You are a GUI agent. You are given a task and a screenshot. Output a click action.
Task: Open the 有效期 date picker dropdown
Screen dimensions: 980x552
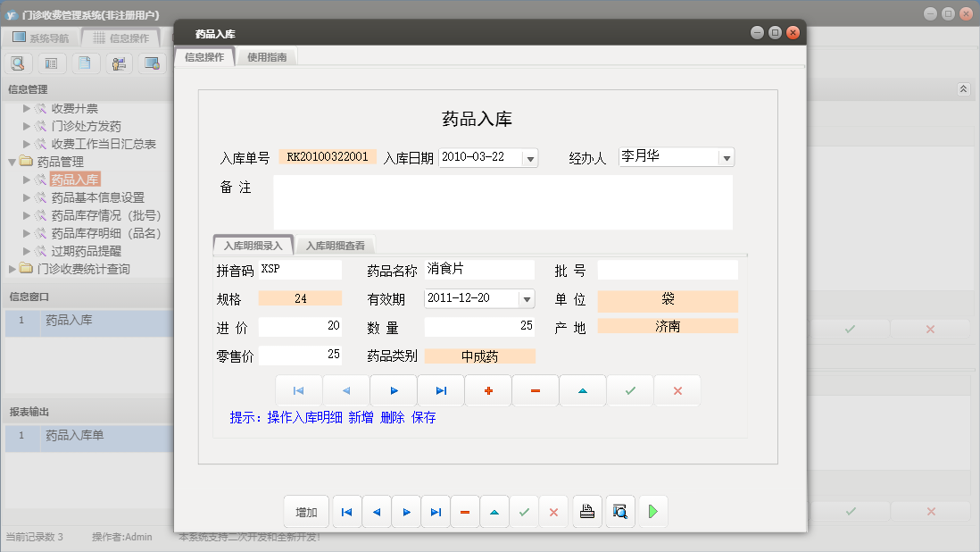coord(527,297)
